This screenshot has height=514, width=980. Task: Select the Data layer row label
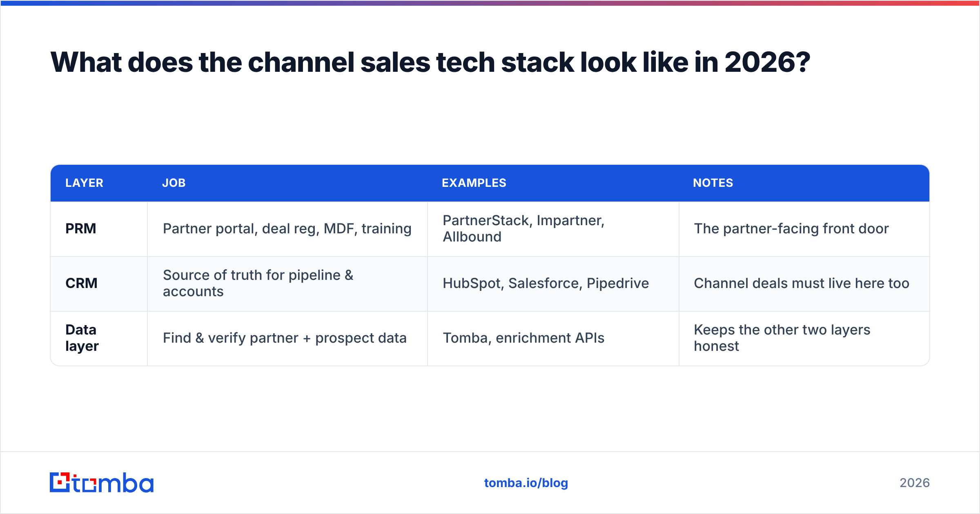82,338
